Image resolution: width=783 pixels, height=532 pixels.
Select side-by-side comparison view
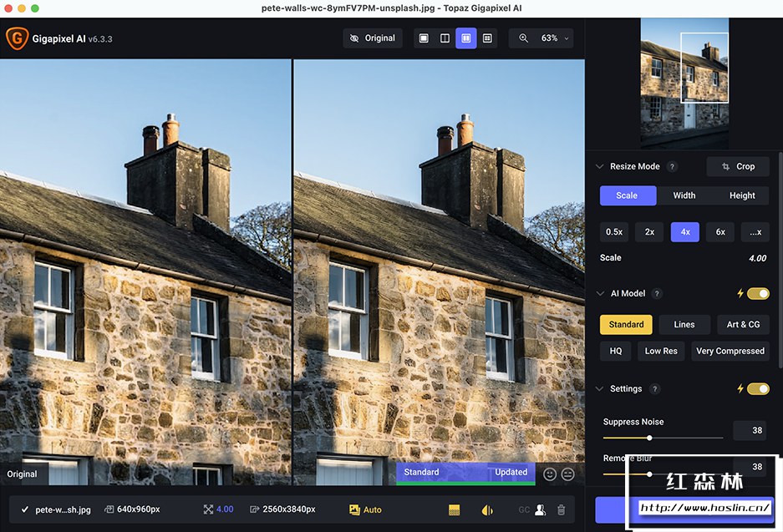[466, 38]
